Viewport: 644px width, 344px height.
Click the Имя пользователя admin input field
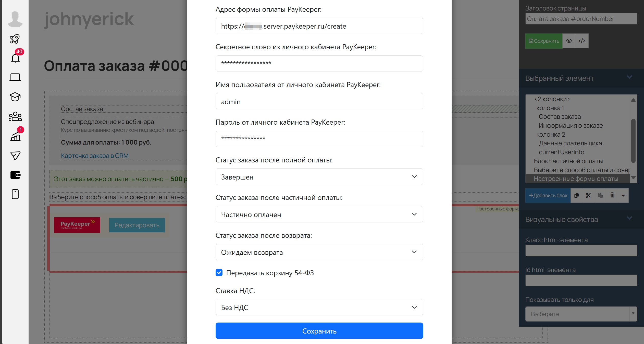[319, 101]
